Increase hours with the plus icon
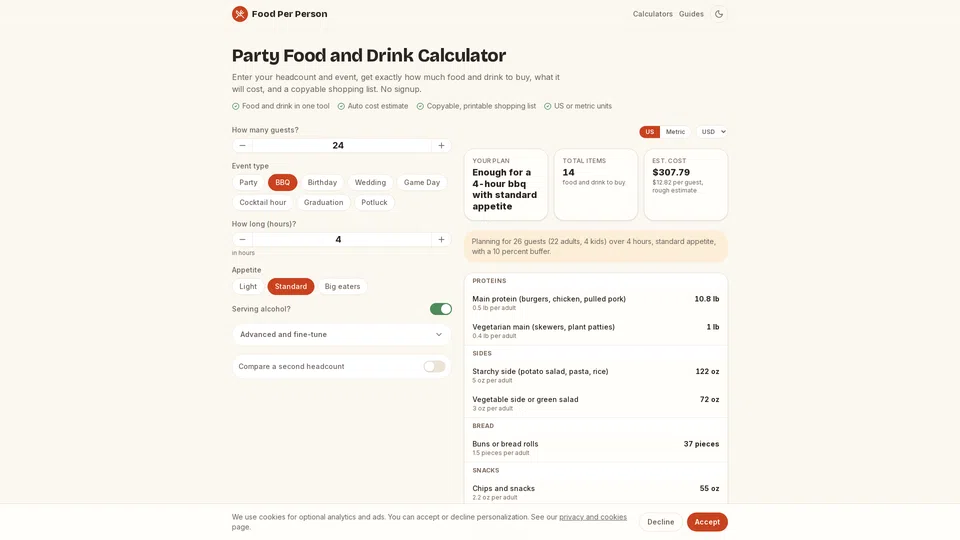The image size is (960, 540). [x=441, y=239]
